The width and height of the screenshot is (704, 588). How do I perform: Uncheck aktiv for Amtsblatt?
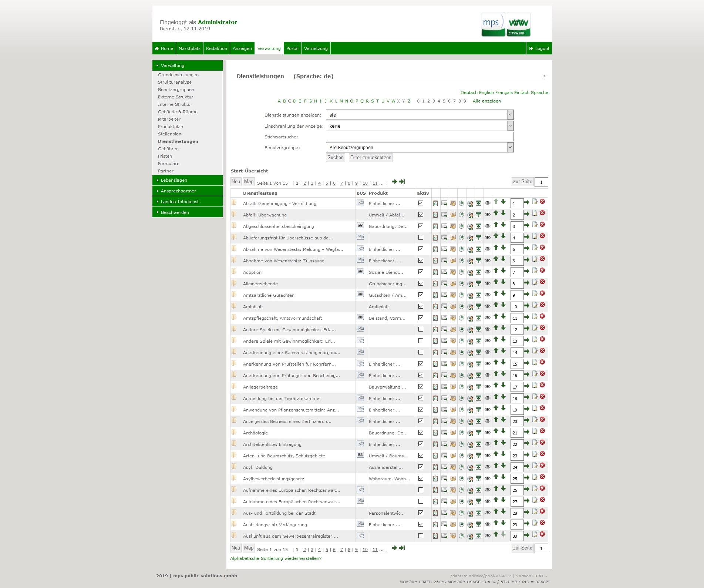point(421,306)
